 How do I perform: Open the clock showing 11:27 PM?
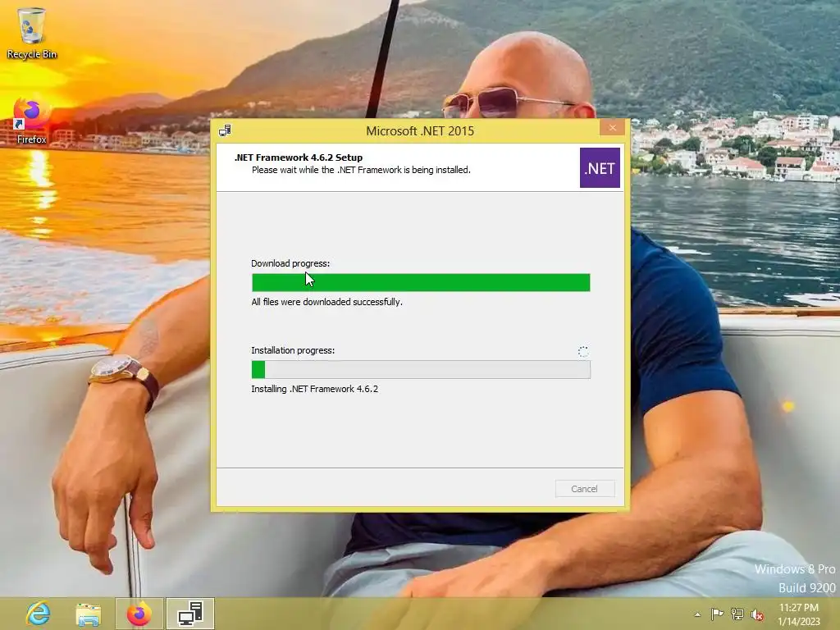point(799,614)
